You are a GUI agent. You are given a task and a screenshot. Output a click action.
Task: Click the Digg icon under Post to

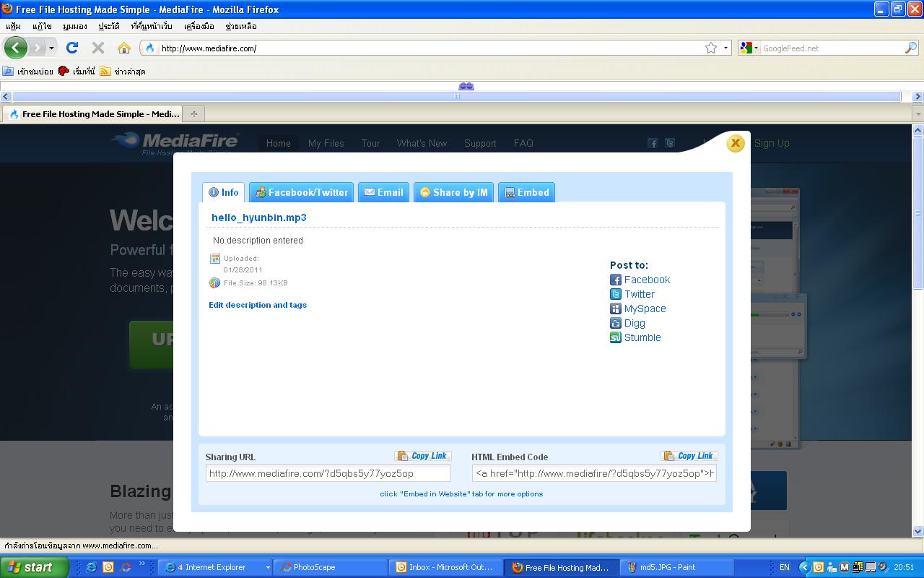tap(616, 323)
